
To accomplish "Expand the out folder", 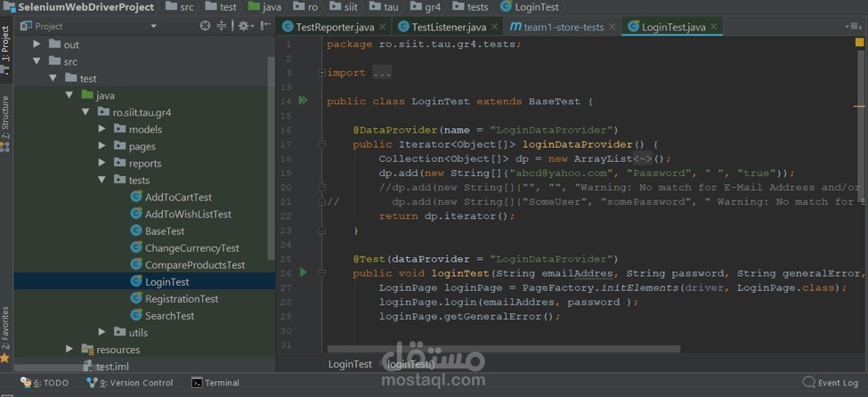I will click(x=37, y=45).
